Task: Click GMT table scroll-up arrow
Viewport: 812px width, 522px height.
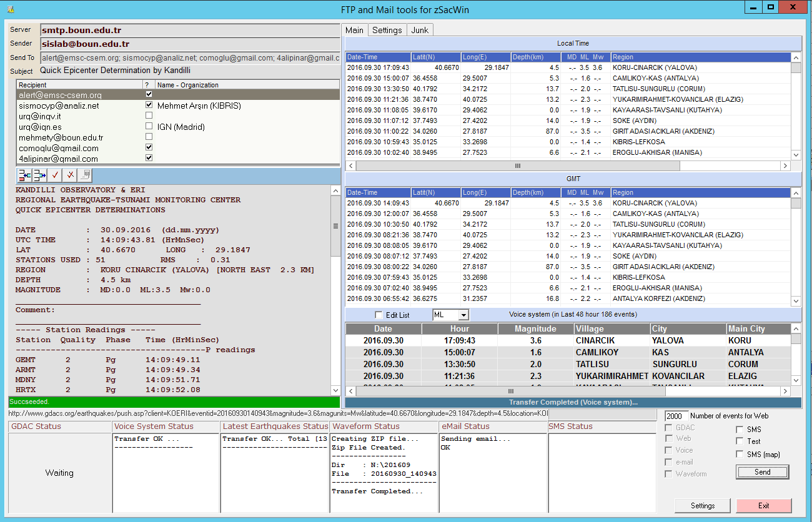Action: click(x=796, y=192)
